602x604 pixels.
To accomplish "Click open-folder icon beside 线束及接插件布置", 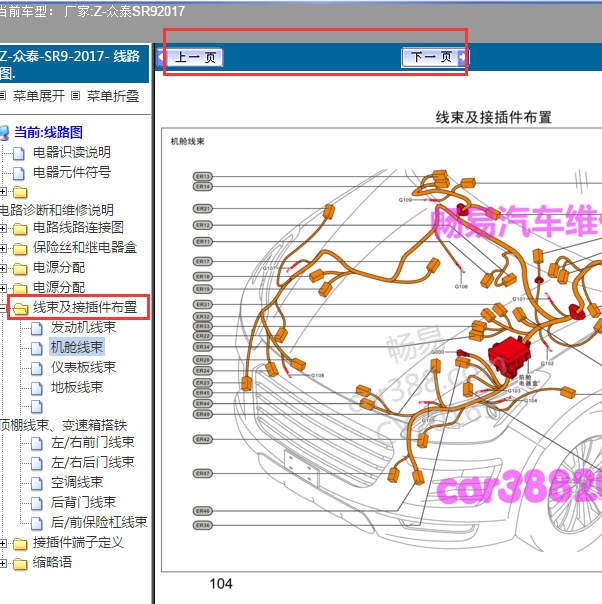I will 20,309.
